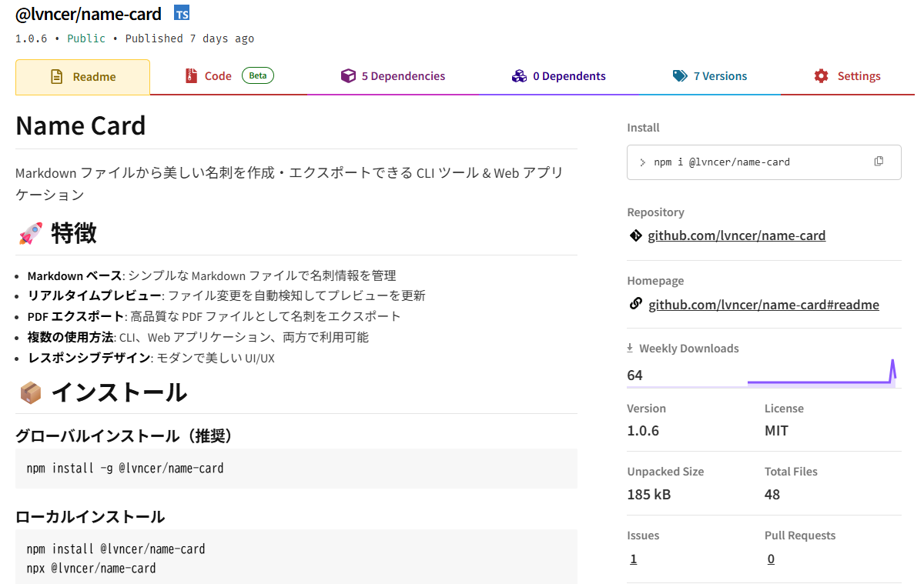Click the weekly downloads value 64
This screenshot has height=584, width=924.
click(634, 375)
